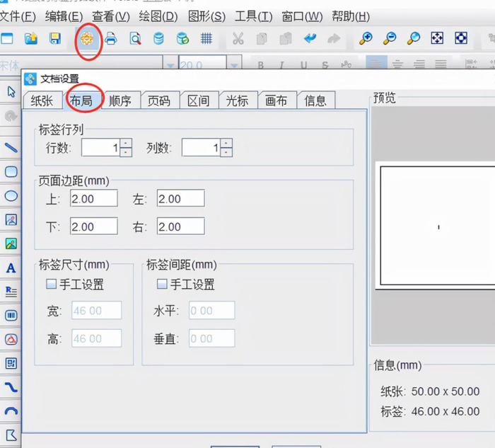Switch to the 顺序 tab
This screenshot has width=495, height=448.
(120, 100)
